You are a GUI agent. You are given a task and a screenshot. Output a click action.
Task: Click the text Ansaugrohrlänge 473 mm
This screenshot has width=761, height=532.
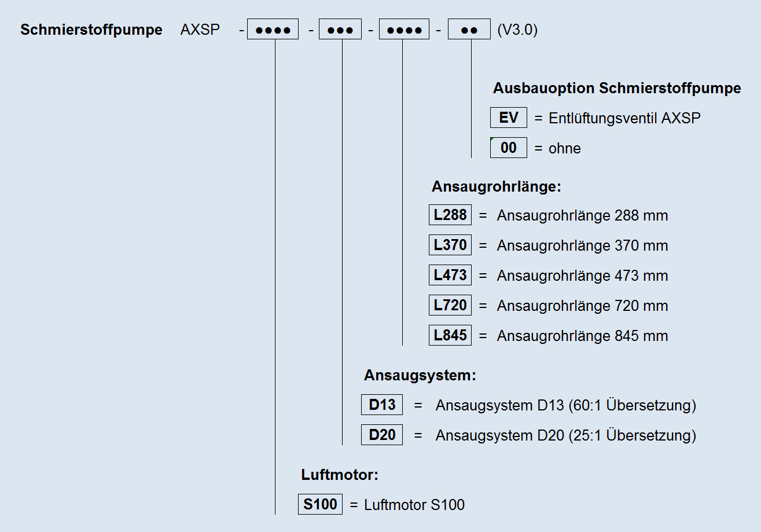[582, 276]
